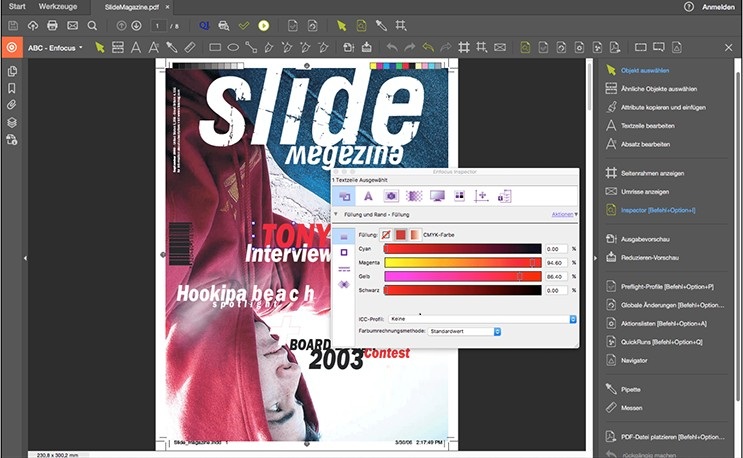The width and height of the screenshot is (743, 458).
Task: Select the measure ruler tool in toolbar
Action: (x=190, y=47)
